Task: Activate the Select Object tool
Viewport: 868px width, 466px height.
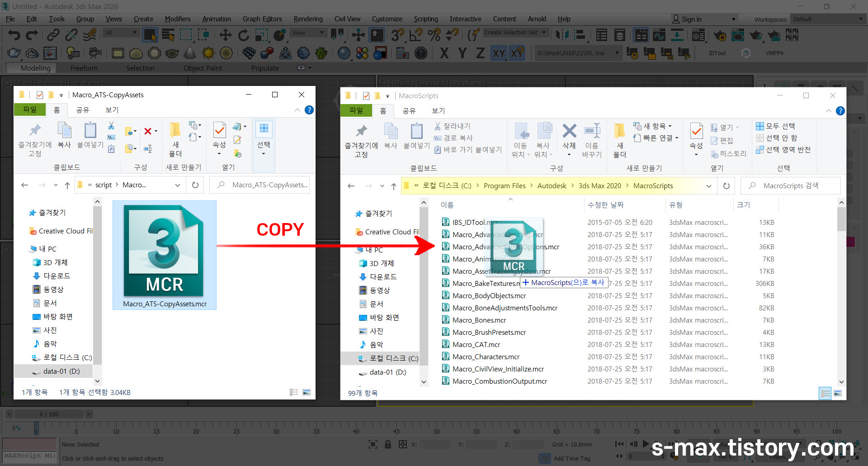Action: click(x=150, y=35)
